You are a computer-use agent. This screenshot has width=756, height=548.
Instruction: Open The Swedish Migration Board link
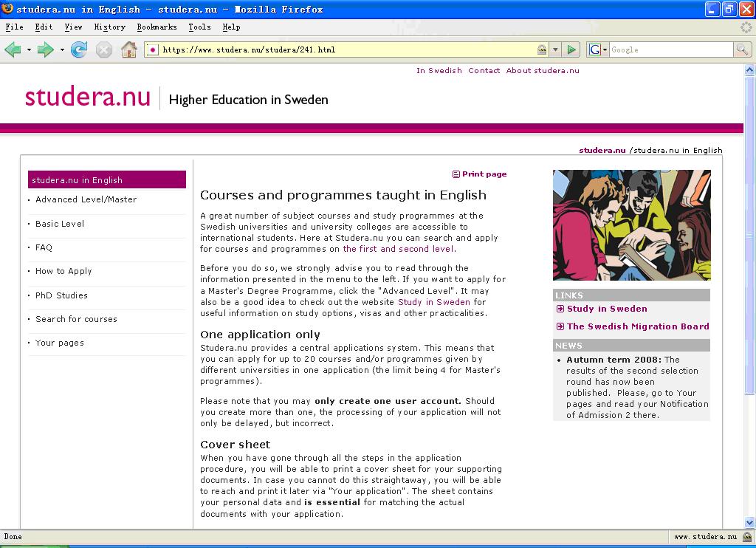point(638,326)
